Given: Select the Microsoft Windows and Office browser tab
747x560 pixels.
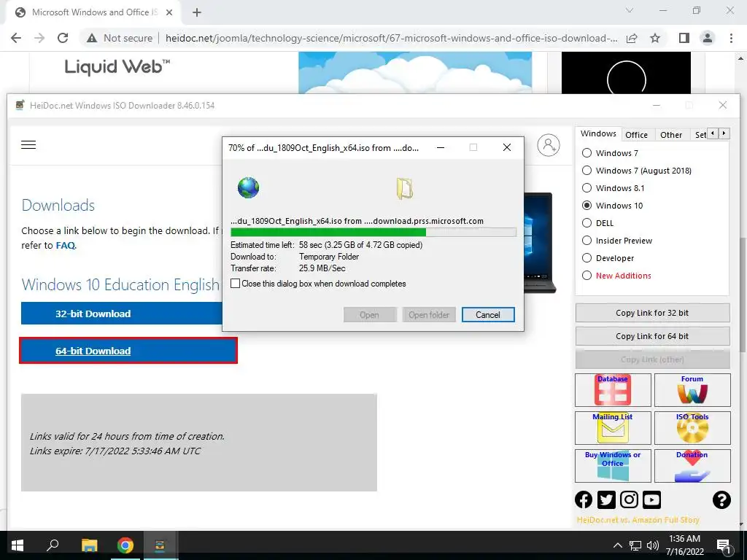Looking at the screenshot, I should [94, 12].
